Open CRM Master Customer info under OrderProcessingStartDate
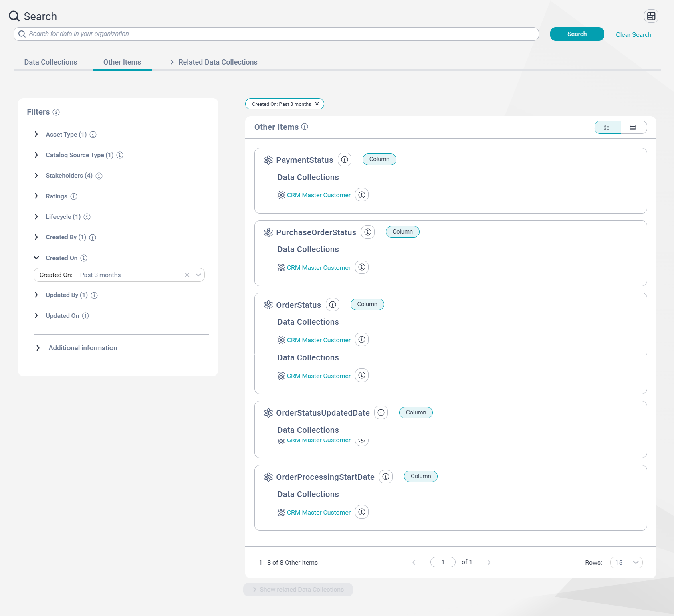Screen dimensions: 674x616 (362, 512)
